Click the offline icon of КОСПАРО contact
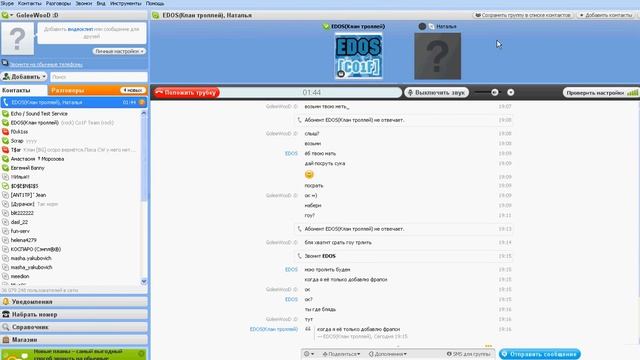Screen dimensions: 640x360 pos(5,249)
